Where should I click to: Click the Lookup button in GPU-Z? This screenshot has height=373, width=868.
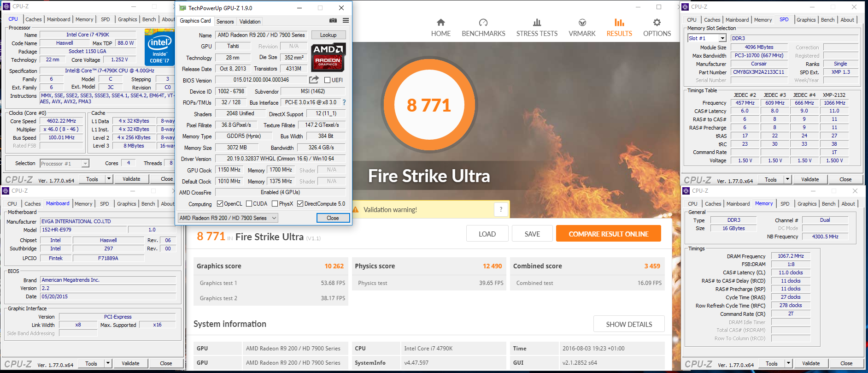328,35
